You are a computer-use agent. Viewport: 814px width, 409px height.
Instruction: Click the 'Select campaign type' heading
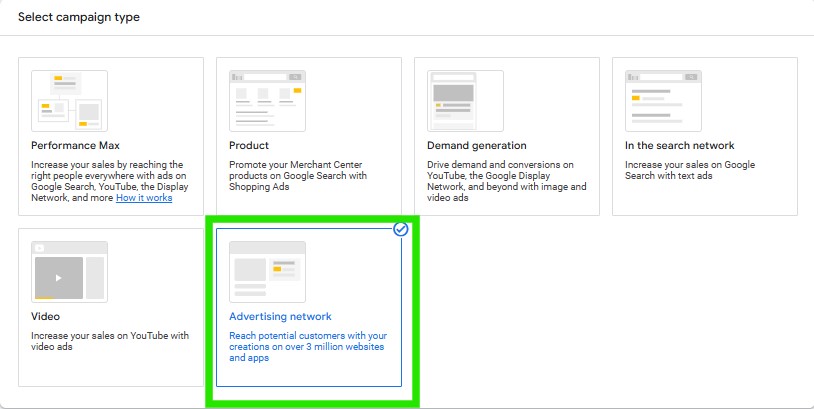pos(79,17)
